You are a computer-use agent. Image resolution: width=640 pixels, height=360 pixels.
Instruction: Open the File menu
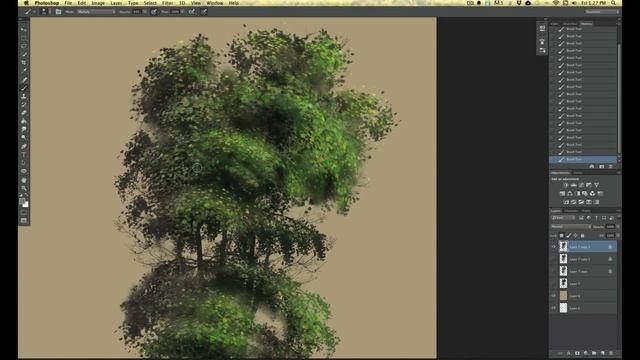click(x=68, y=3)
